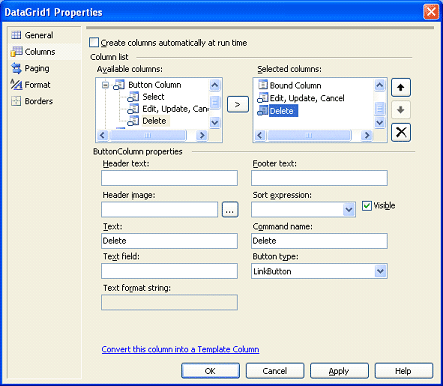The image size is (443, 386).
Task: Click icon beside Edit, Update, Can… in Available columns
Action: (133, 109)
